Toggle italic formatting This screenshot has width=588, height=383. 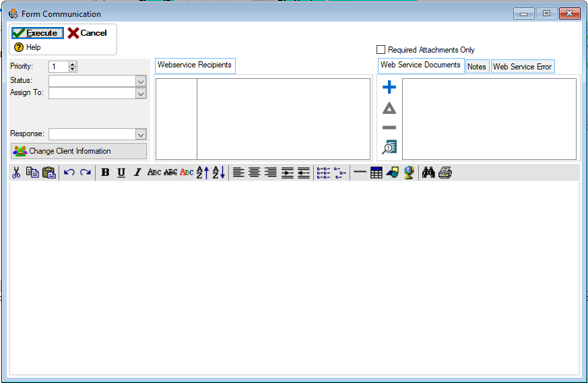137,173
